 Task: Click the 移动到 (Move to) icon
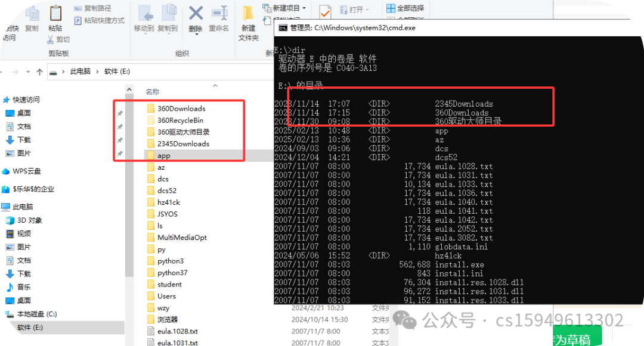coord(145,14)
